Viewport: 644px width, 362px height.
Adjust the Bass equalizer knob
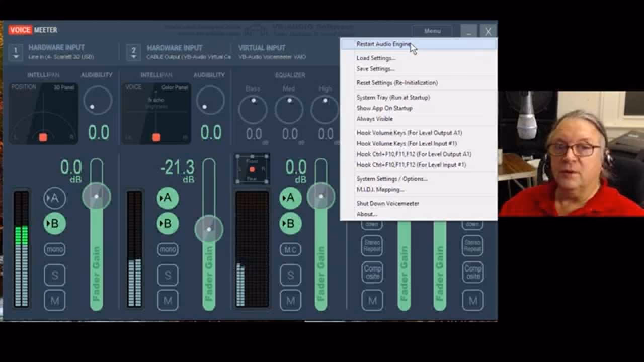tap(253, 109)
